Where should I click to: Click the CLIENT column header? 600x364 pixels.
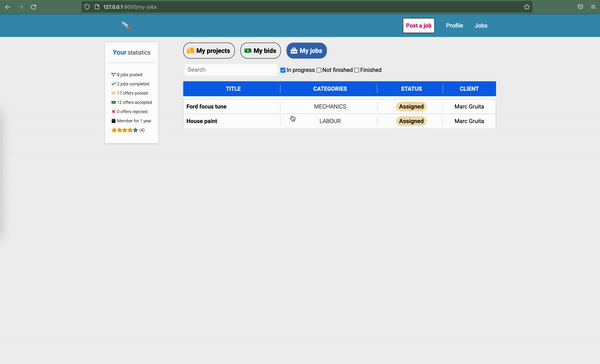tap(469, 89)
